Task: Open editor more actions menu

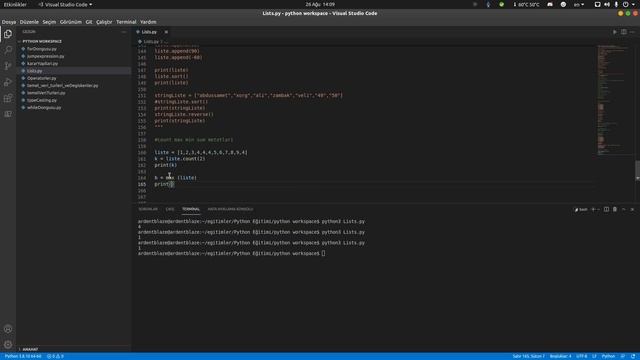Action: 632,32
